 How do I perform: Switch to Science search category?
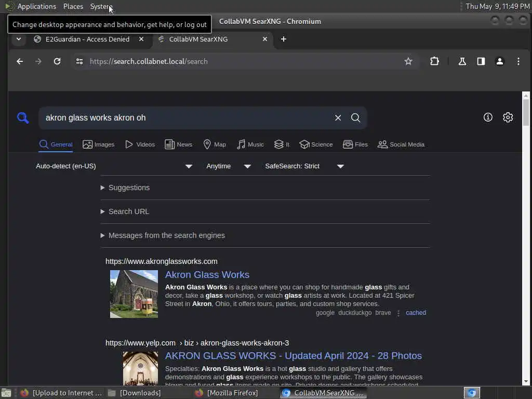coord(316,144)
